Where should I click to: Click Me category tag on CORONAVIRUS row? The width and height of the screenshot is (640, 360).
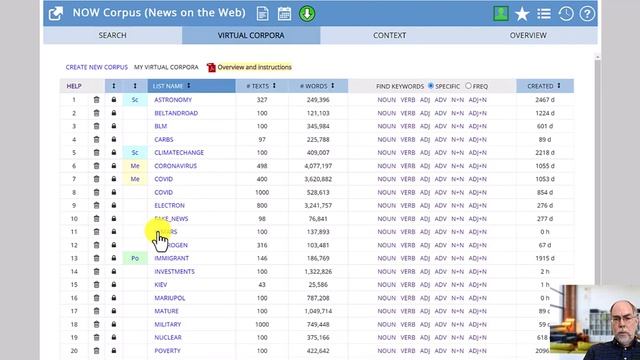click(x=135, y=166)
